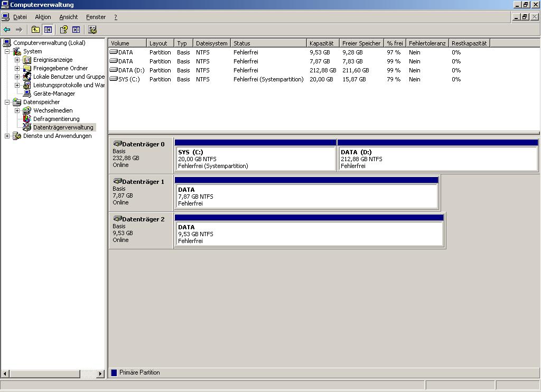Sort by the Fehlertoleranz column header

coord(427,43)
